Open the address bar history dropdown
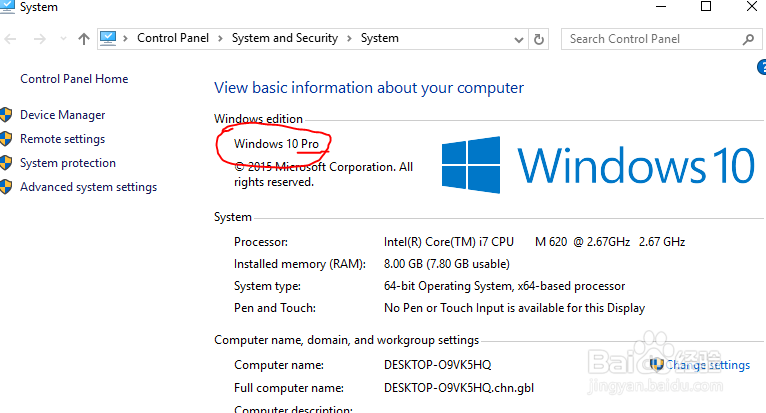This screenshot has height=413, width=766. 519,39
